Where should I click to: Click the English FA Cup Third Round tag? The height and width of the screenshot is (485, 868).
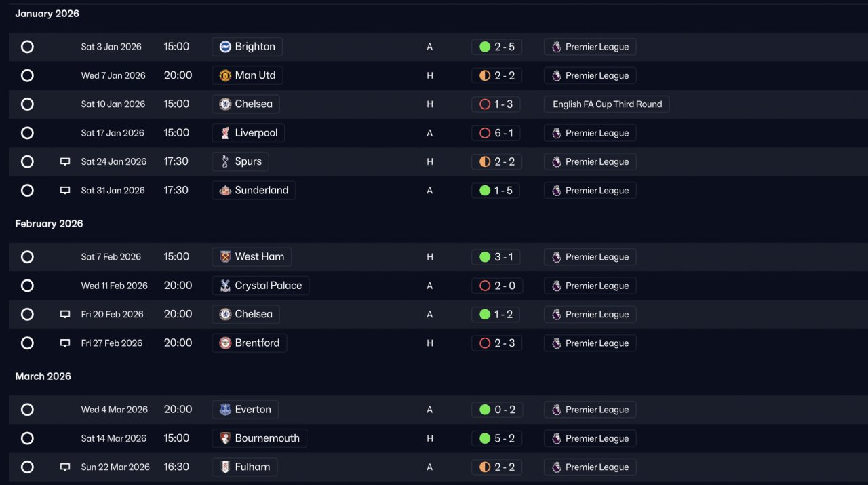pos(607,104)
